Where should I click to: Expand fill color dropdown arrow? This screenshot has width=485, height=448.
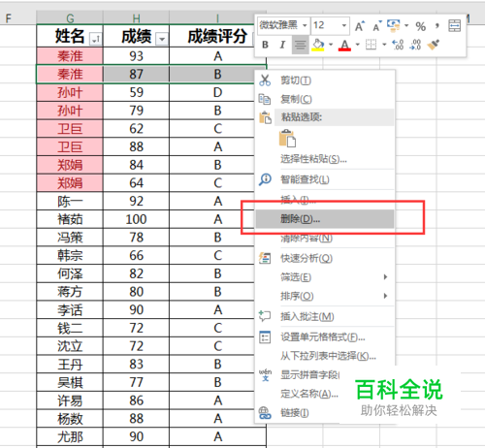[331, 45]
